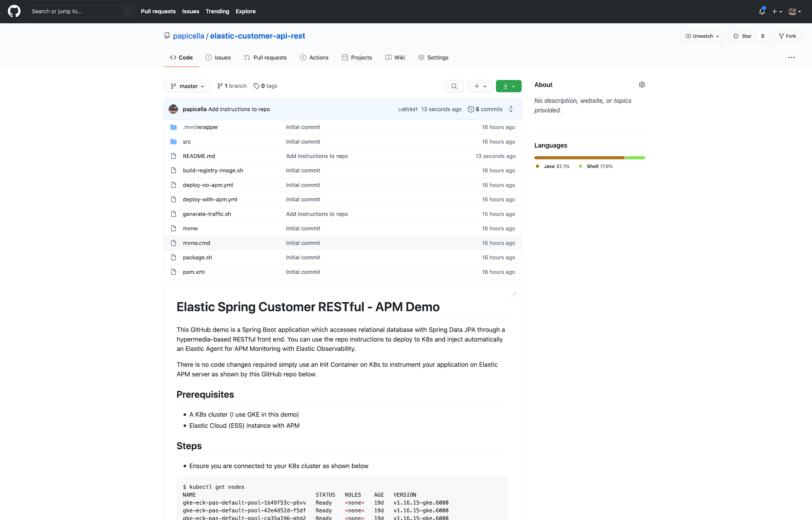The height and width of the screenshot is (520, 812).
Task: Edit repository details via About gear icon
Action: point(642,85)
